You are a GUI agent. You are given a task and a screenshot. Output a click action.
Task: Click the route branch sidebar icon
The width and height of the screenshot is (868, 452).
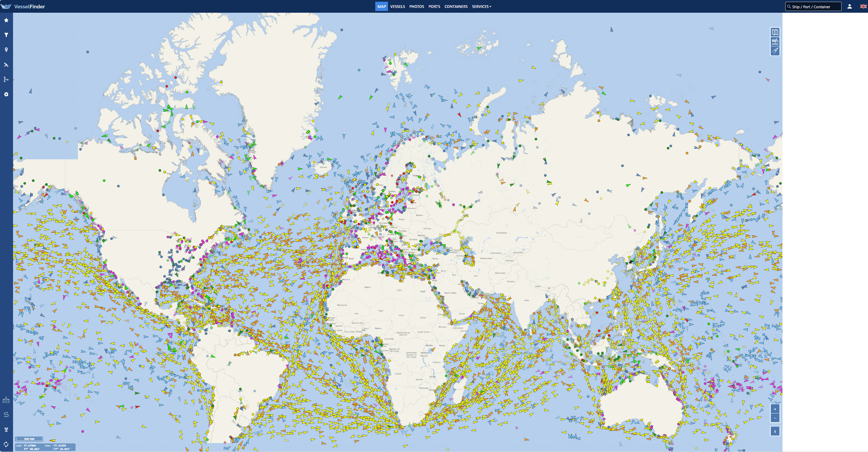tap(6, 79)
